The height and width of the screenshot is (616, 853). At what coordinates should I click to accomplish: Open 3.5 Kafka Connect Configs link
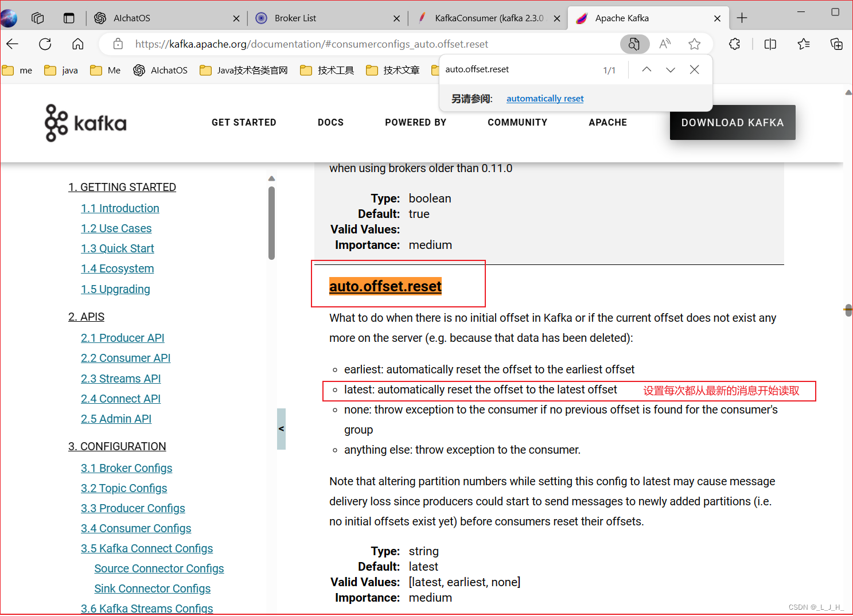coord(147,548)
